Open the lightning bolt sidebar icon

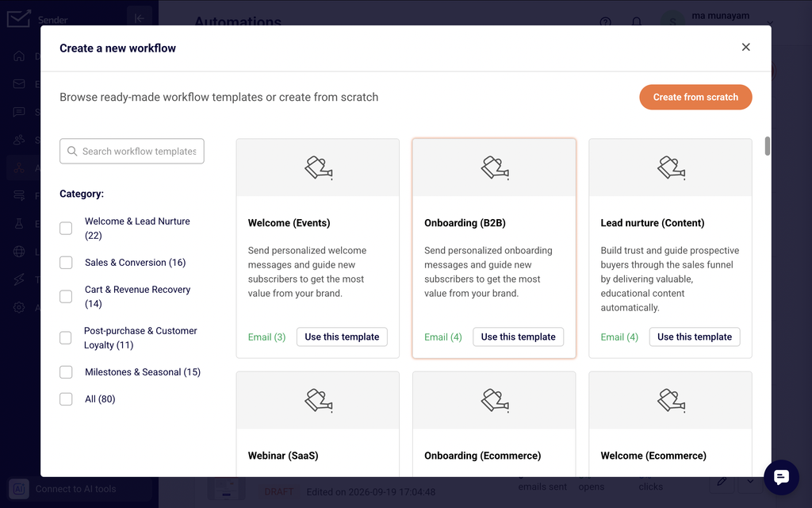pos(19,280)
